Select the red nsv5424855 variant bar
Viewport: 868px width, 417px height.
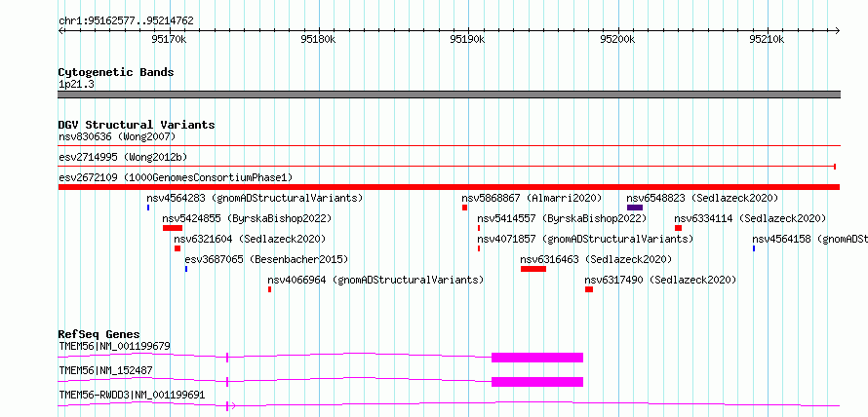[173, 228]
